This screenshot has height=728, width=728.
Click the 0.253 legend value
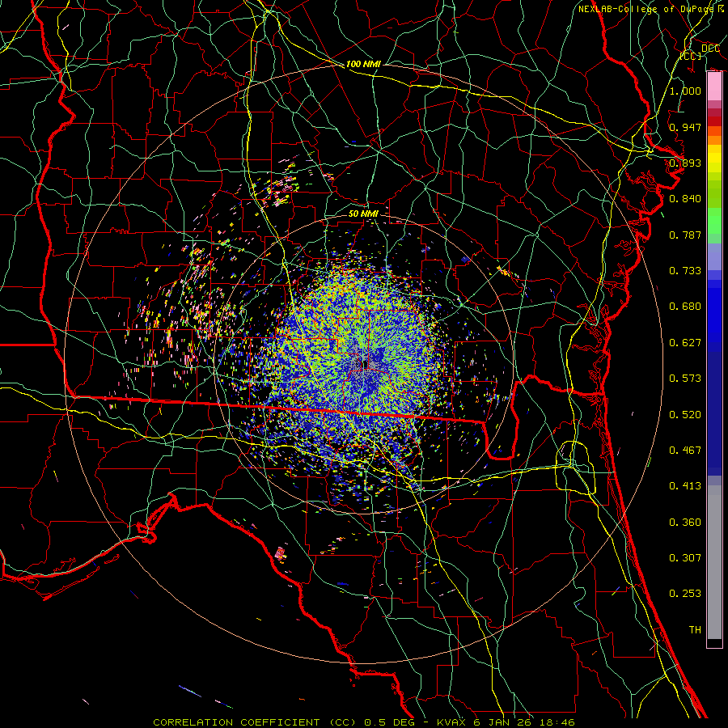click(x=685, y=594)
